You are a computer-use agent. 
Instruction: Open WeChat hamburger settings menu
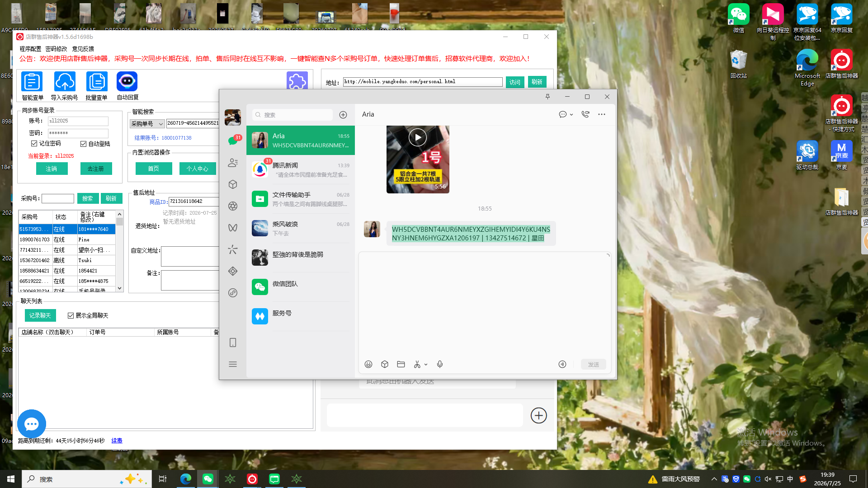click(233, 364)
